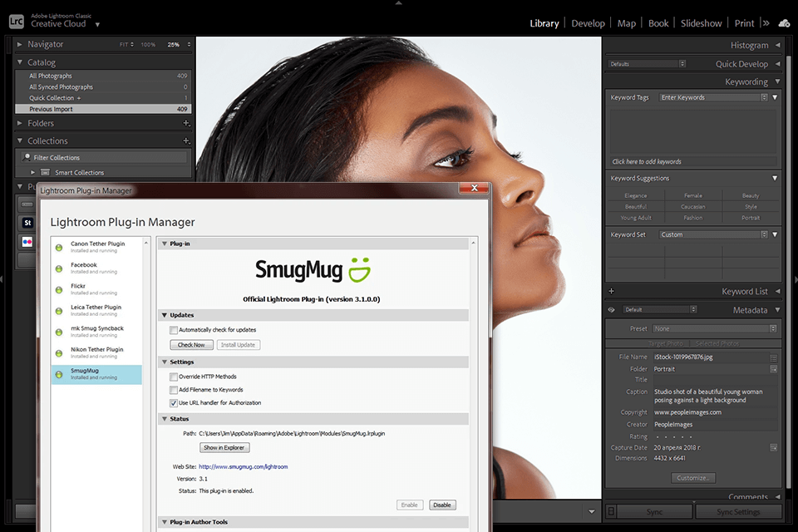Open the smugmug.com/lightroom web site link
The image size is (798, 532).
244,466
